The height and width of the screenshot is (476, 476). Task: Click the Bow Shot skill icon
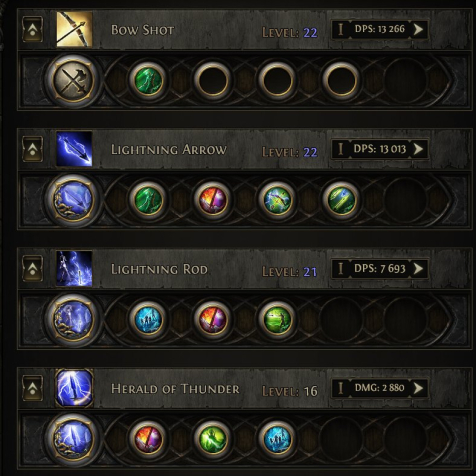[74, 29]
